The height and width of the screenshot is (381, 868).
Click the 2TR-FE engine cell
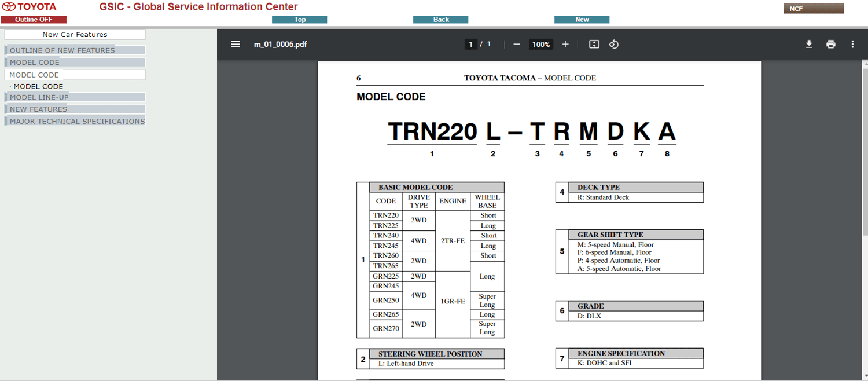point(453,241)
